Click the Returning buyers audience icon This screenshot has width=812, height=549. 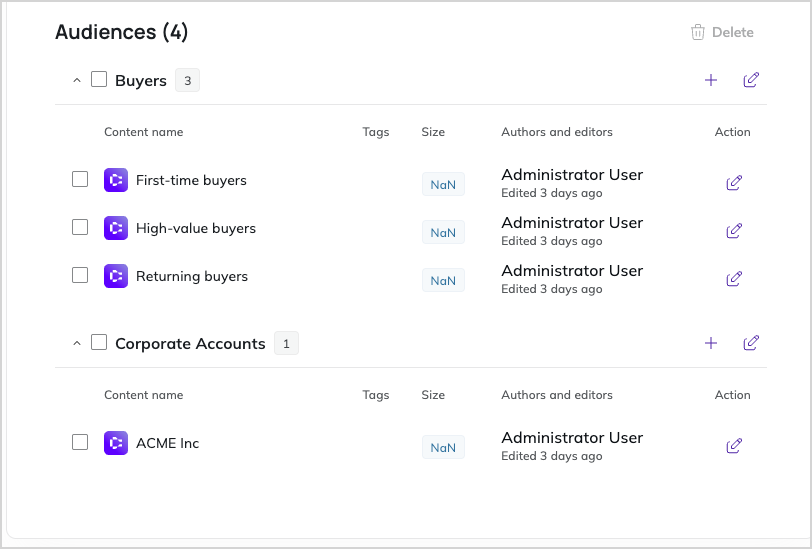[116, 276]
